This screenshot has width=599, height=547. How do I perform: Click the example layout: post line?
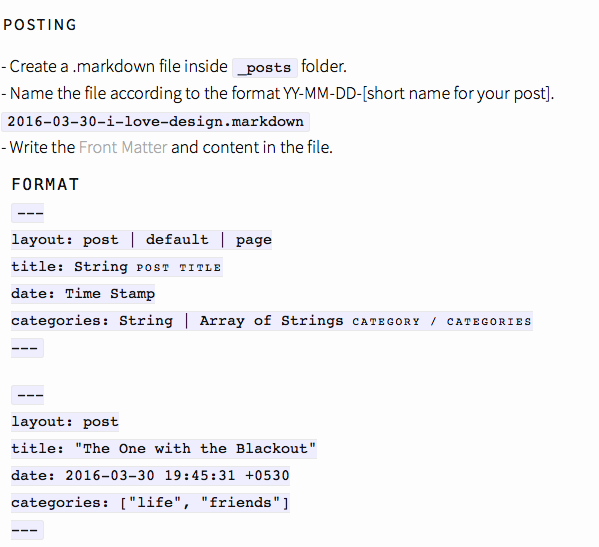click(x=65, y=422)
